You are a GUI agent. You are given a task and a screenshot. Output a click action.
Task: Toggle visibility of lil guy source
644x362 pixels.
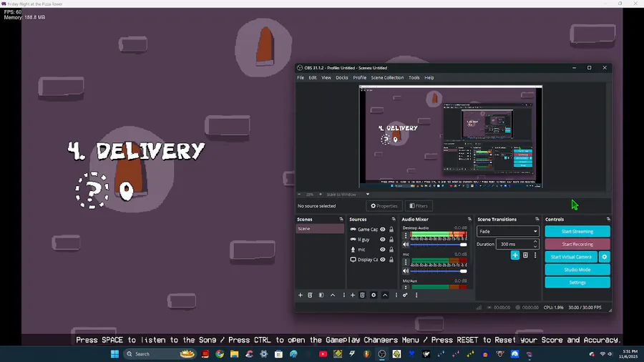[382, 239]
